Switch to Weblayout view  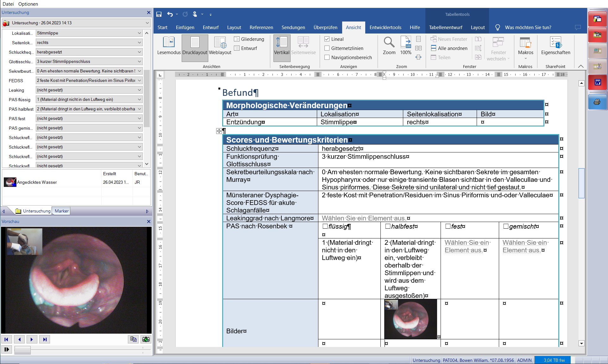220,46
